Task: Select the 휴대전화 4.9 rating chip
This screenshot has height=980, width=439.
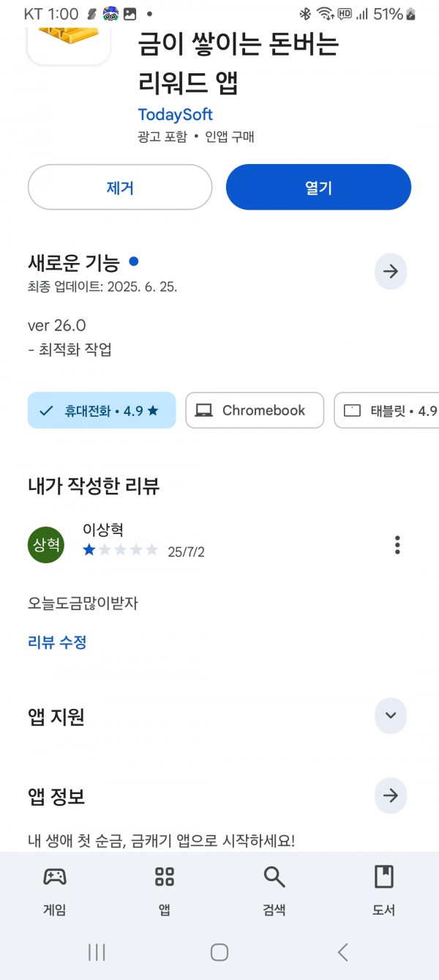Action: (x=102, y=410)
